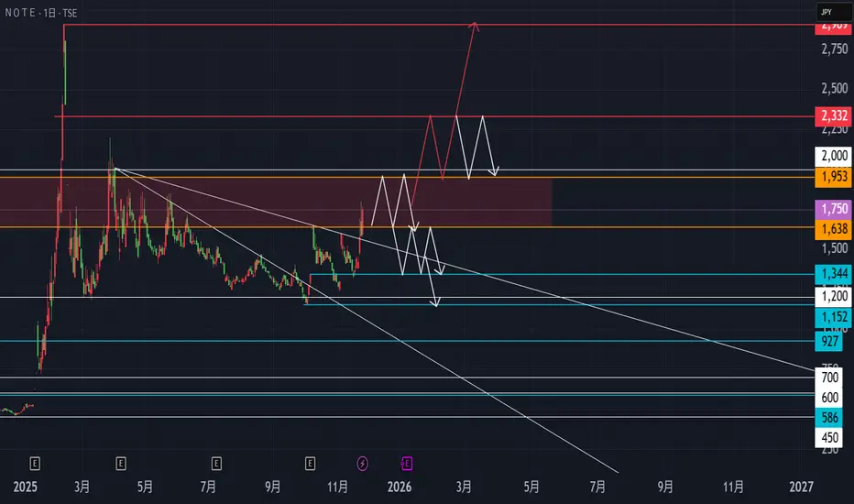Viewport: 854px width, 504px height.
Task: Click the 2025 label on time axis
Action: point(25,487)
